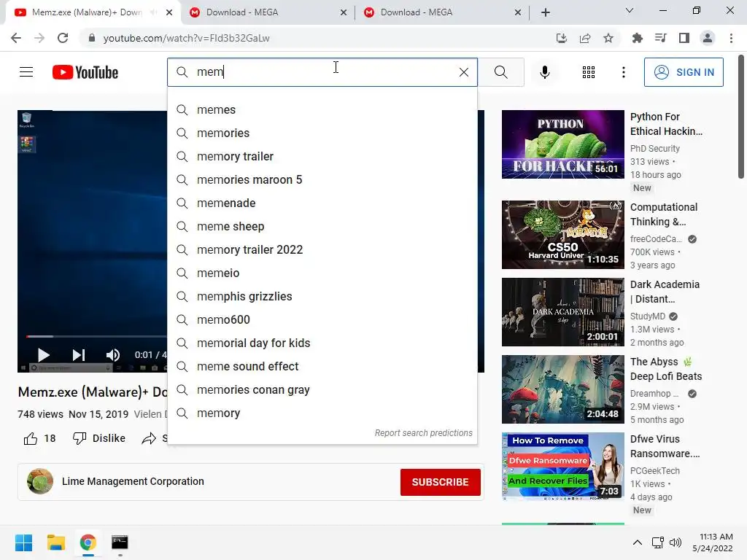Open CS50 Computational Thinking thumbnail

[562, 235]
